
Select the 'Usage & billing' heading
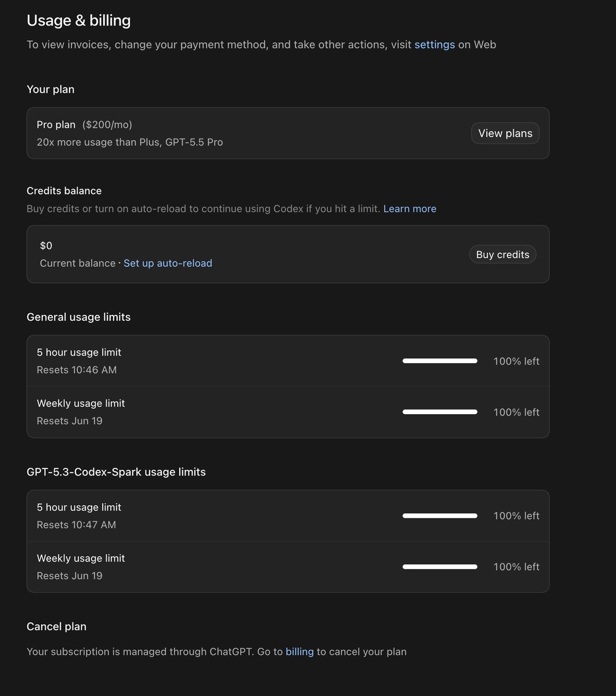click(79, 20)
